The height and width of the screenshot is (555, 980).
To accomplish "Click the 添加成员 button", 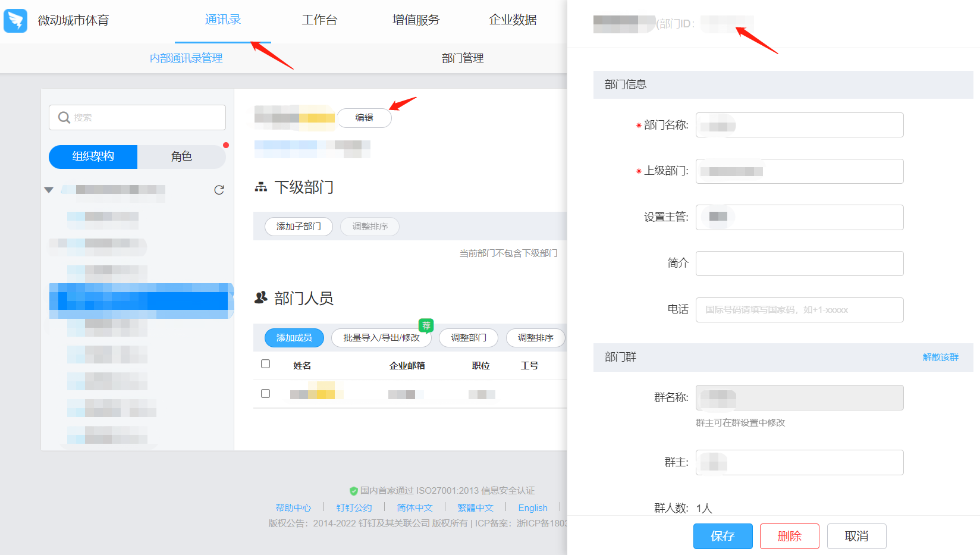I will pos(294,338).
